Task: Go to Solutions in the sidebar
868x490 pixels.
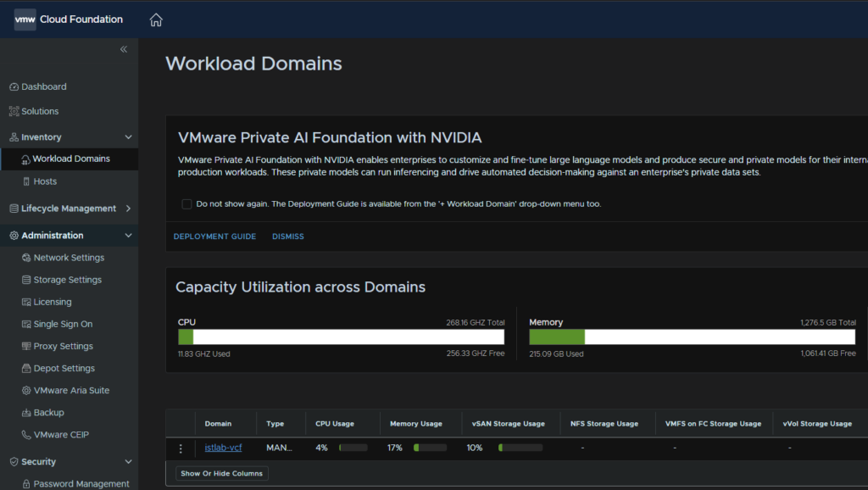Action: [x=40, y=111]
